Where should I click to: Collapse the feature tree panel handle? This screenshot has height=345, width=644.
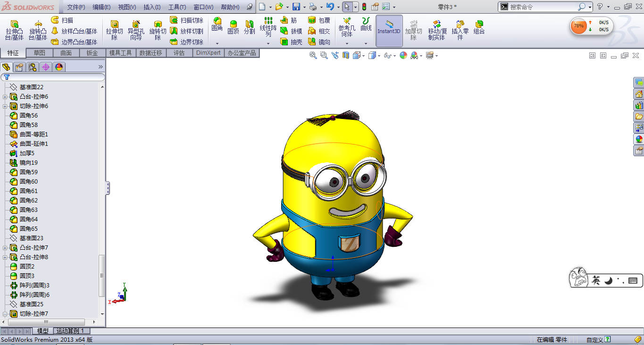coord(108,188)
